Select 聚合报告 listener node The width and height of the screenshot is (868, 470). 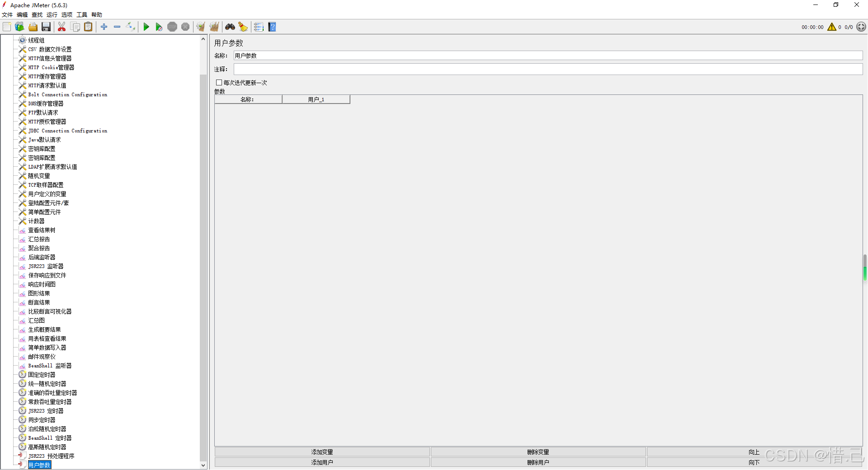click(39, 248)
